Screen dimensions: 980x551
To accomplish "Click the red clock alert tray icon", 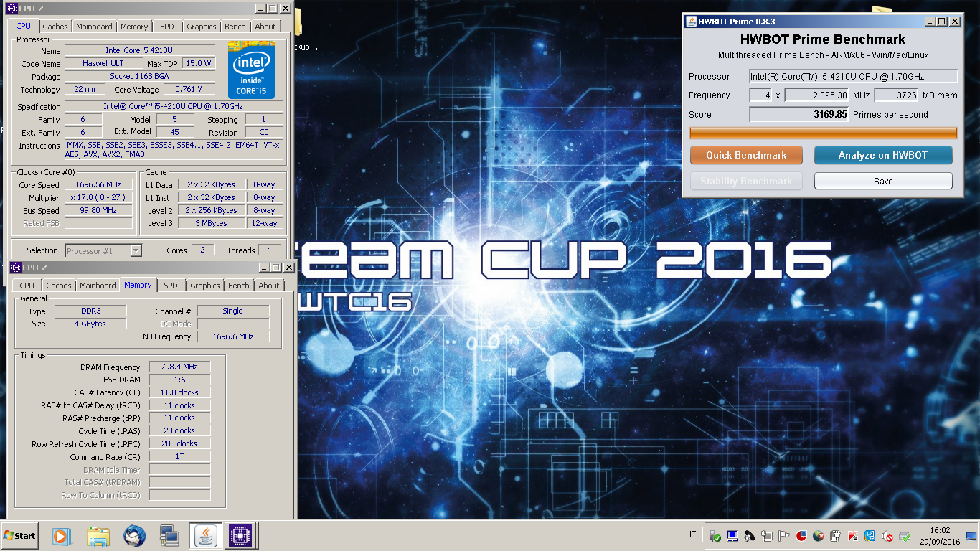I will pos(801,536).
